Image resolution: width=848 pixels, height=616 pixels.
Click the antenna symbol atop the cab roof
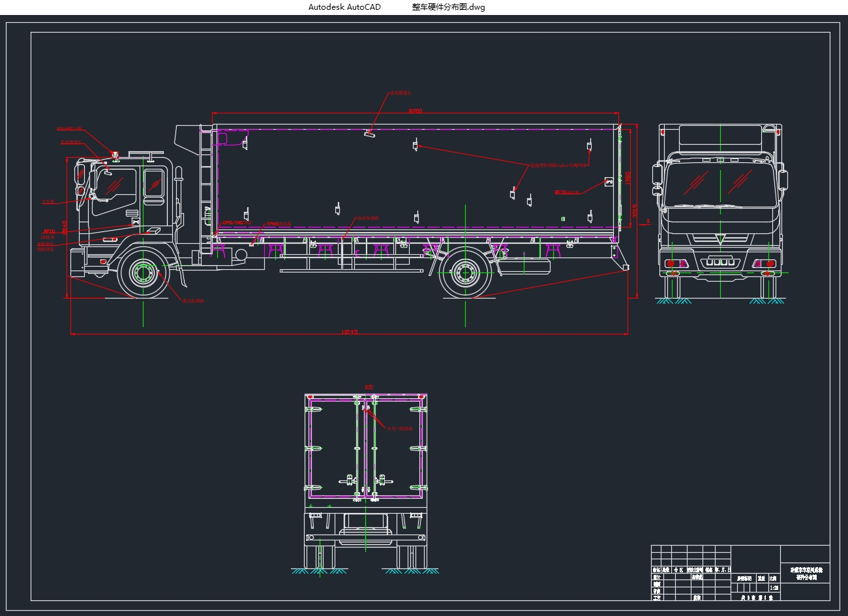[x=115, y=155]
